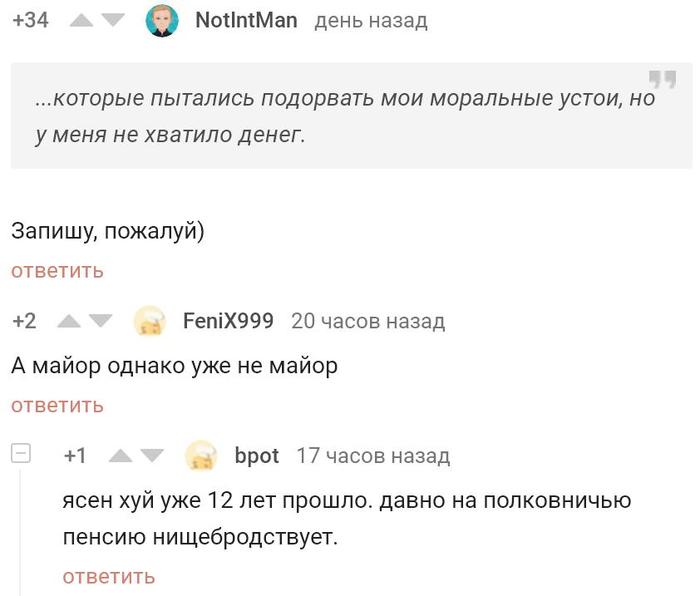
Task: Open bpot's user profile
Action: [256, 456]
